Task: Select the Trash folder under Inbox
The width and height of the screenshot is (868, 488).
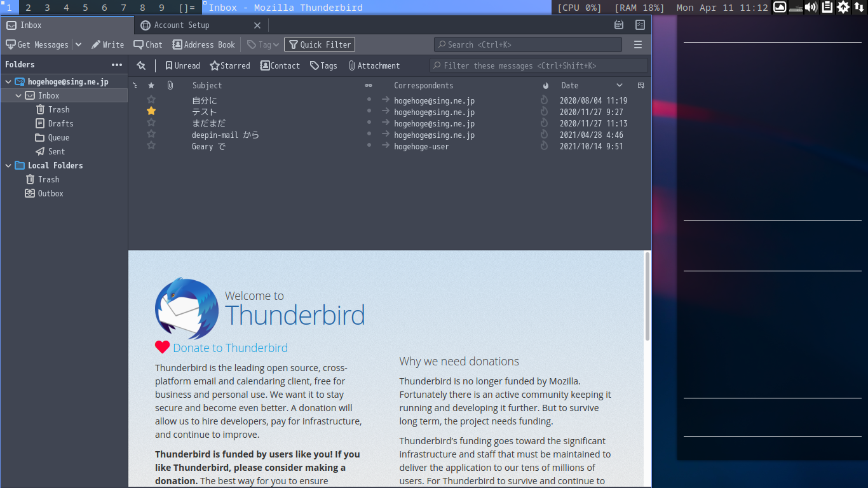Action: click(x=53, y=109)
